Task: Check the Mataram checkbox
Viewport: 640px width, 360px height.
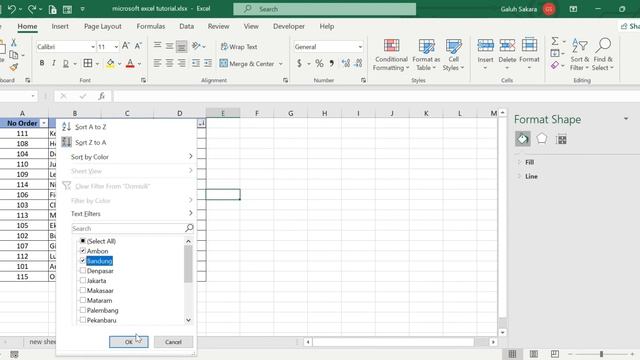Action: (83, 300)
